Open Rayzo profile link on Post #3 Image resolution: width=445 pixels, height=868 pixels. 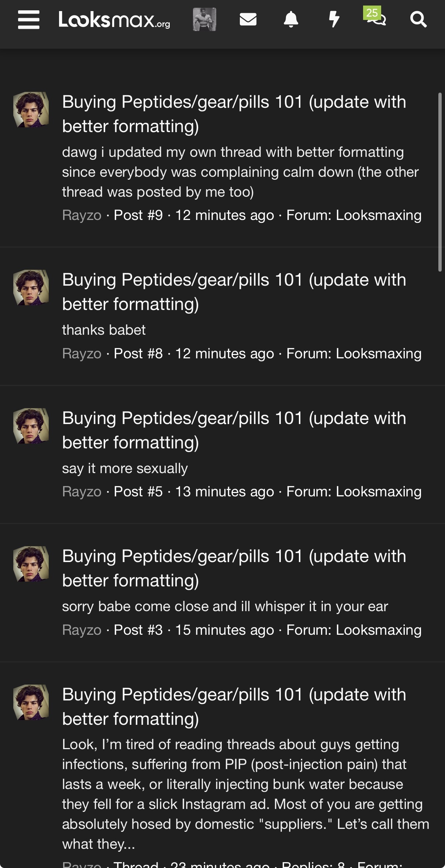[x=82, y=630]
